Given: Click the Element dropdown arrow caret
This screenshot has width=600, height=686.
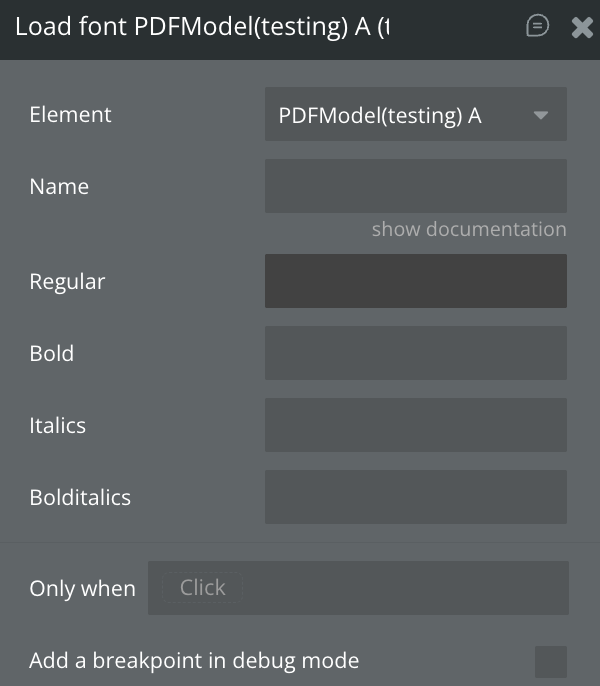Looking at the screenshot, I should click(541, 115).
